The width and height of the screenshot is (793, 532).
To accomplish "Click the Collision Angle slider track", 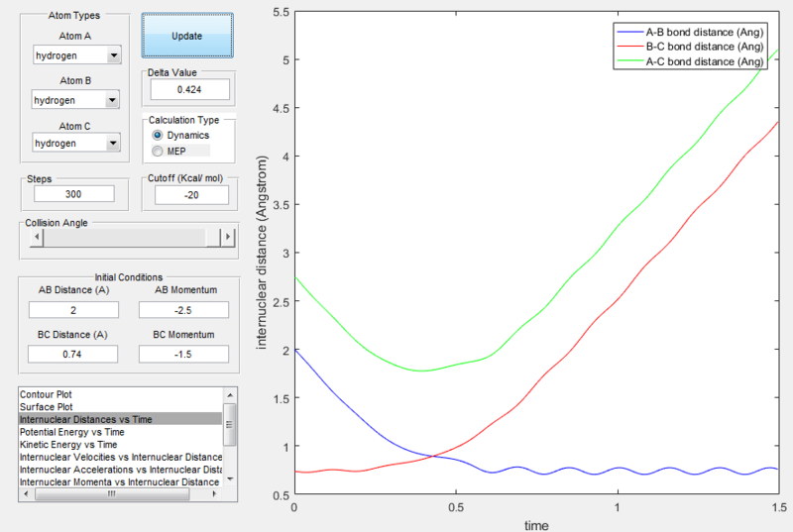I will click(x=132, y=237).
